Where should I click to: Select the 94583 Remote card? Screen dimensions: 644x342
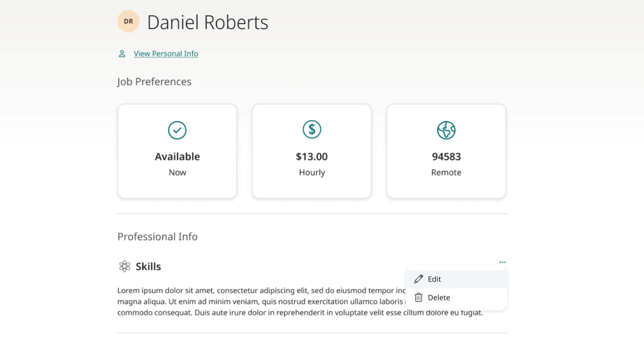pos(446,151)
